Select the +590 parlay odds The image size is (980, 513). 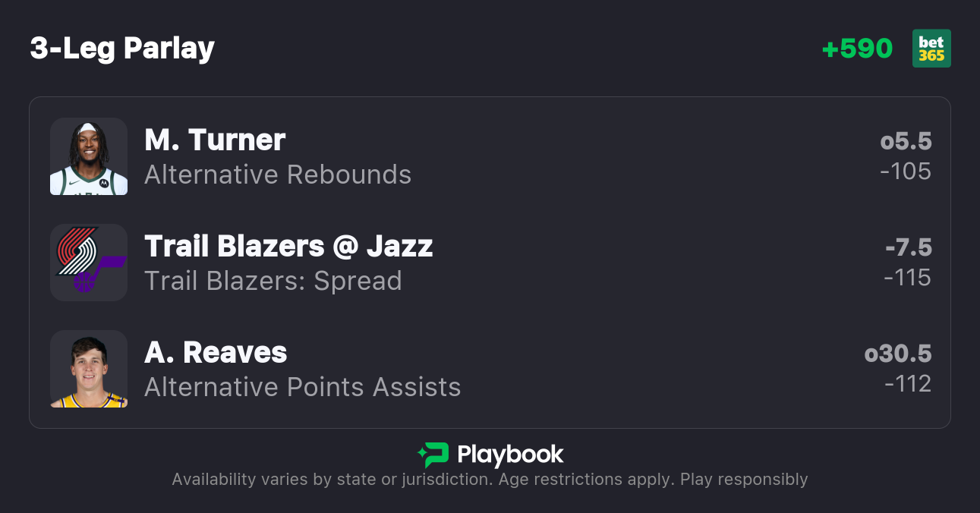(x=857, y=49)
